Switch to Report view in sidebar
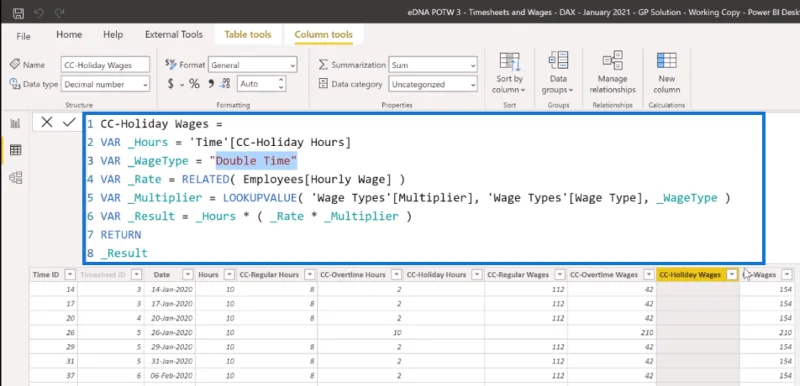The height and width of the screenshot is (386, 800). tap(15, 123)
